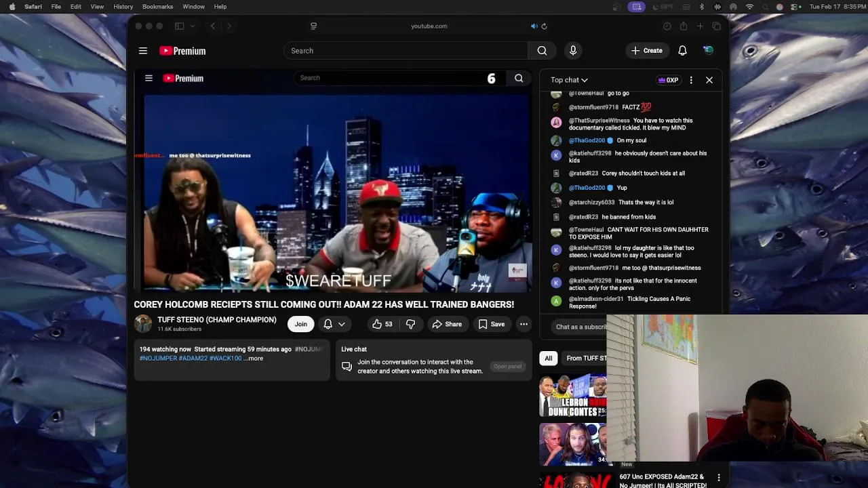Open TUFF STEENO channel avatar

(143, 324)
